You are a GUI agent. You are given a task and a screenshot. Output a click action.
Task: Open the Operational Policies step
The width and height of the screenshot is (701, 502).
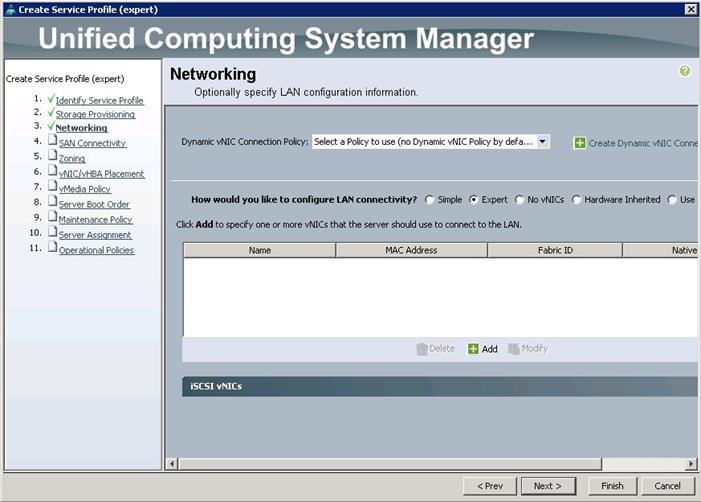pos(97,250)
